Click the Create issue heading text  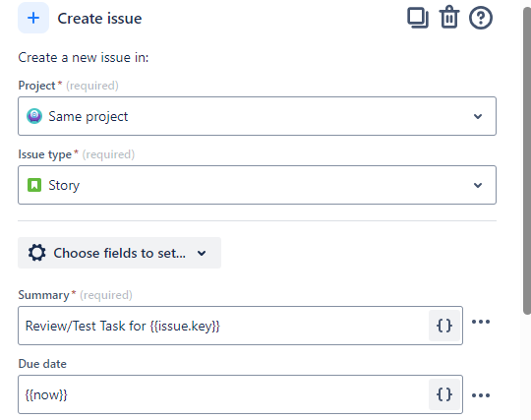(x=99, y=19)
